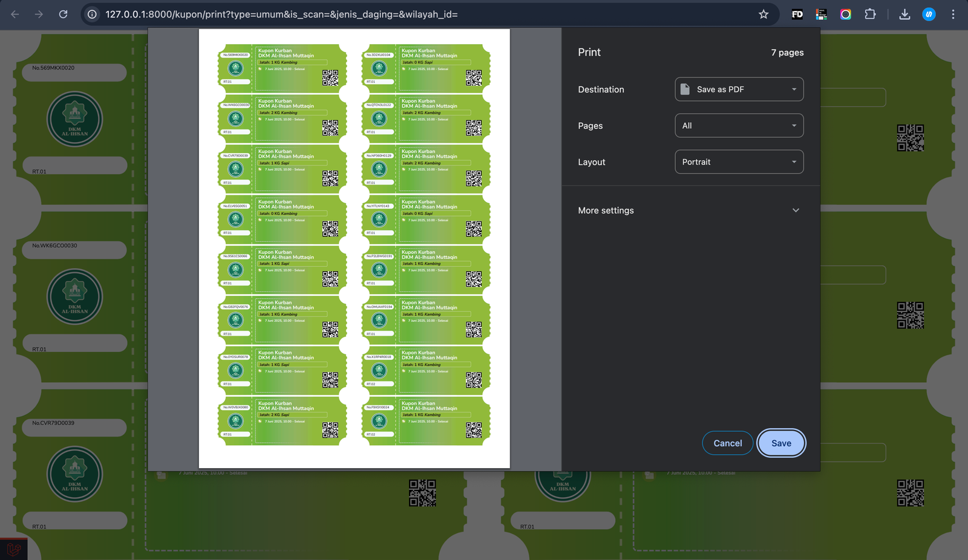Go back to the previous browser page
This screenshot has height=560, width=968.
15,14
